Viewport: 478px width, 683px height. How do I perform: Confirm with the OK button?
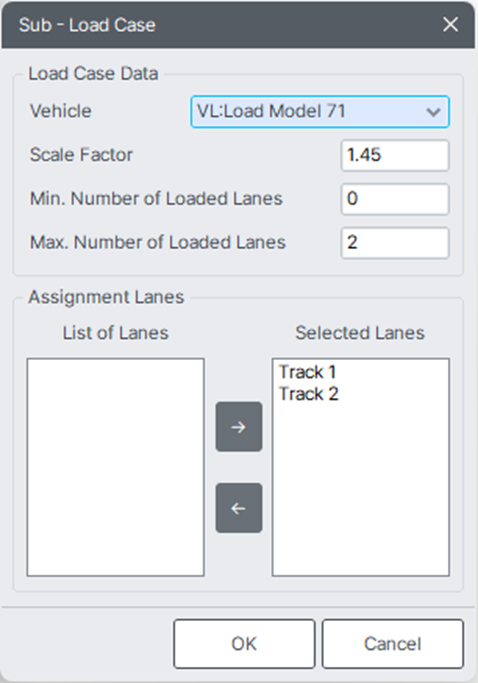[244, 644]
